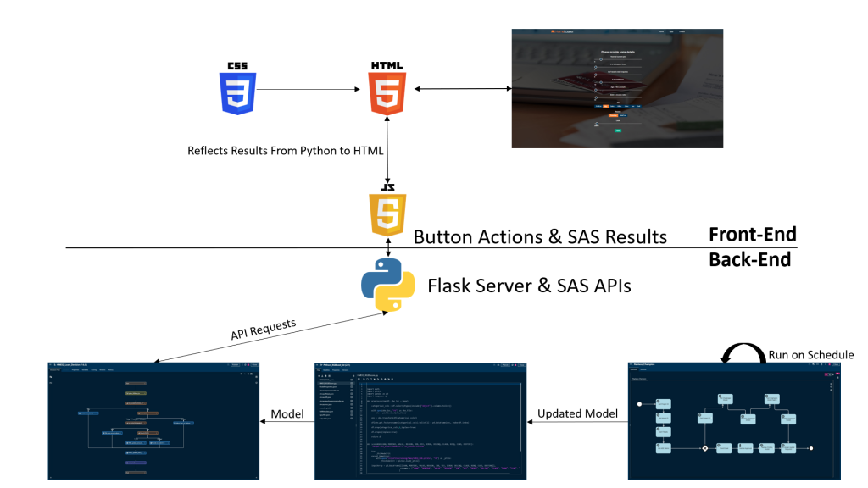
Task: Select the orange reason option on the loan form
Action: click(612, 115)
